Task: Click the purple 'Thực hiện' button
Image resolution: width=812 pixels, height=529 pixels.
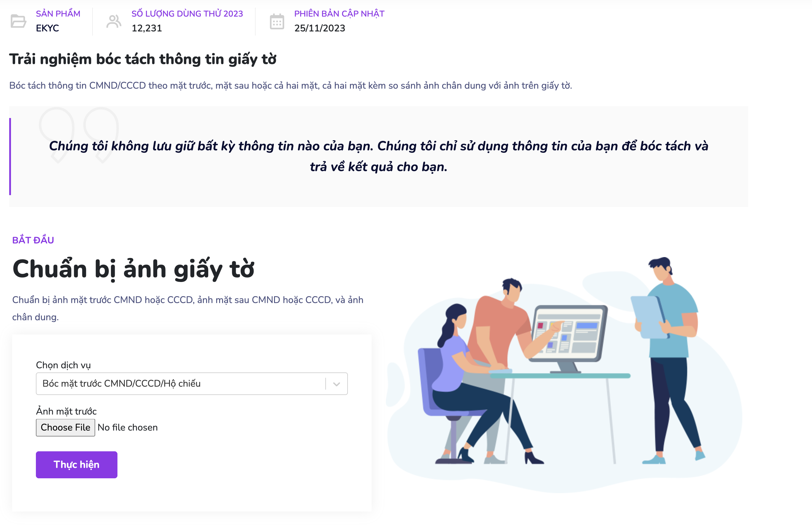Action: click(x=77, y=465)
